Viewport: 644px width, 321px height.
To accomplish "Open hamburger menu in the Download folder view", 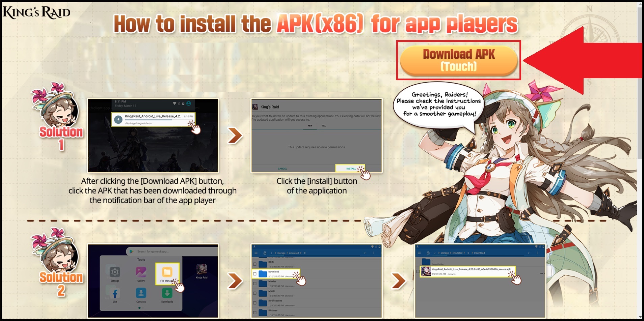I will click(419, 253).
